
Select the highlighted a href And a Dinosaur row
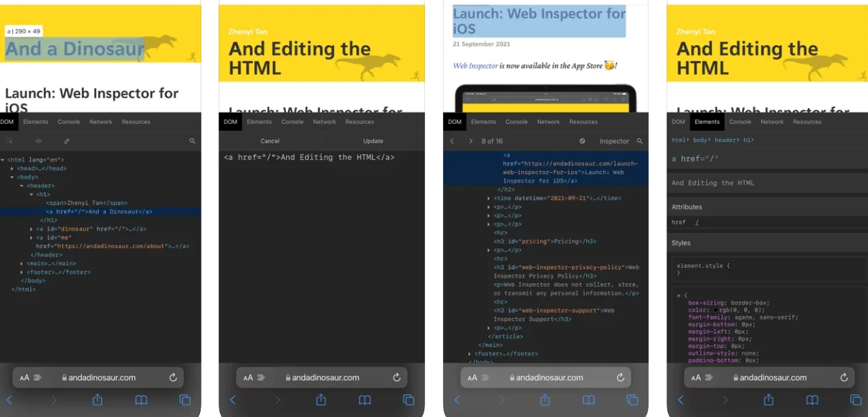click(x=100, y=211)
